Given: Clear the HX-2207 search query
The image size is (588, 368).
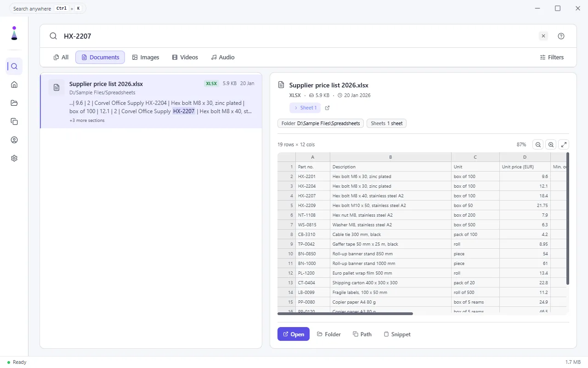Looking at the screenshot, I should point(543,36).
